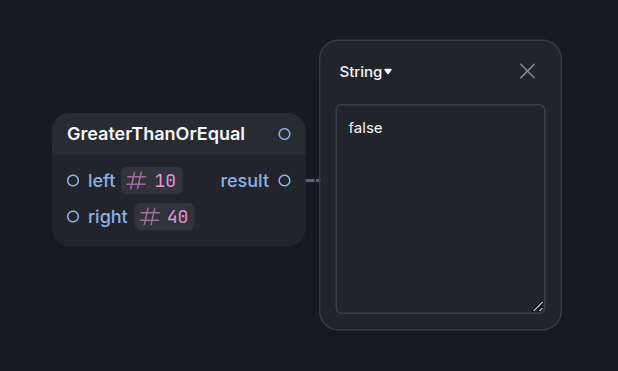This screenshot has height=371, width=618.
Task: Select the GreaterThanOrEqual node title
Action: click(156, 134)
